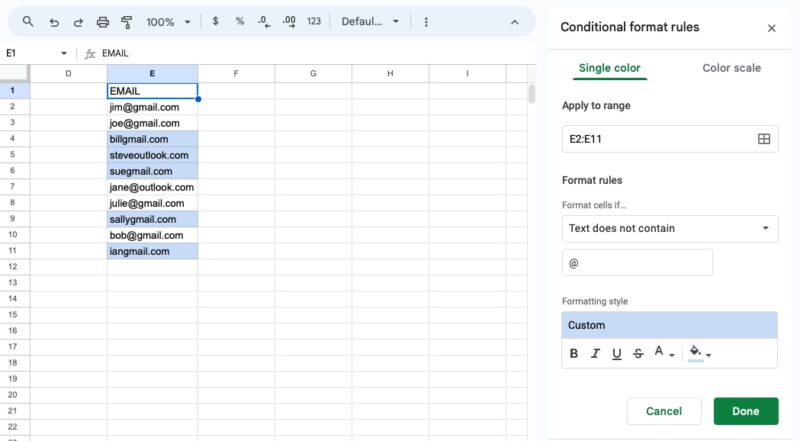
Task: Switch to the Single color tab
Action: 609,68
